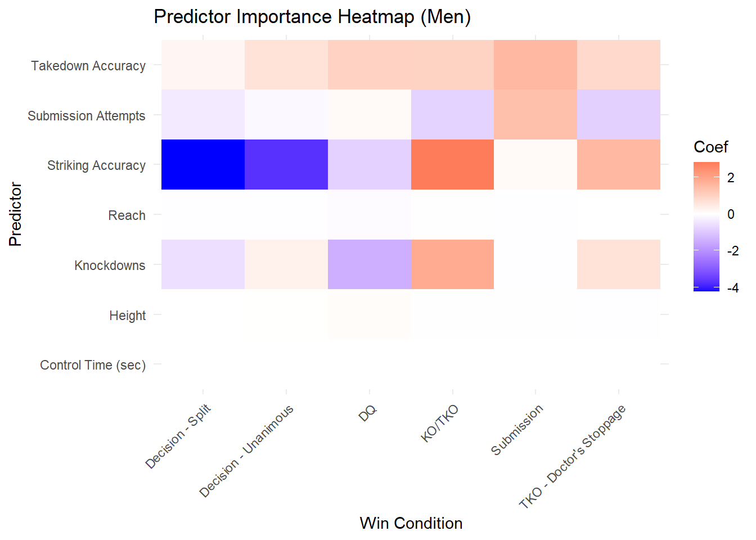Click the Decision - Unanimous x-axis label
This screenshot has height=540, width=756.
[247, 451]
